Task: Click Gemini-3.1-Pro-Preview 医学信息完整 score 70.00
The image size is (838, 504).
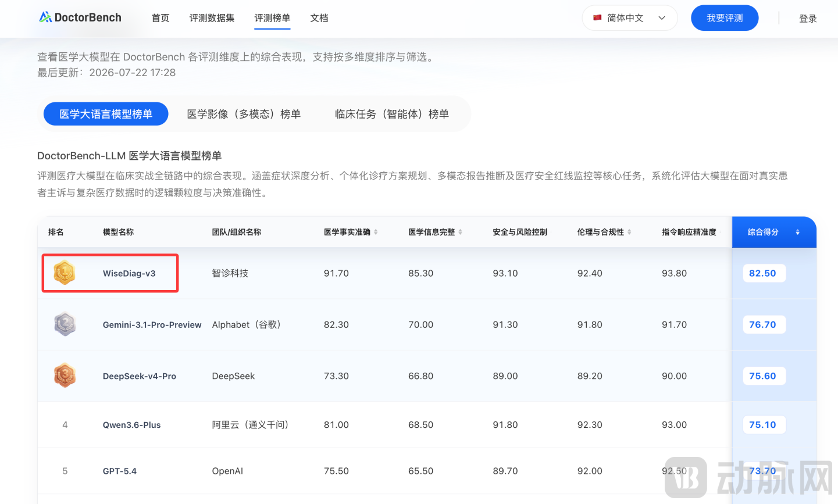Action: [x=420, y=324]
